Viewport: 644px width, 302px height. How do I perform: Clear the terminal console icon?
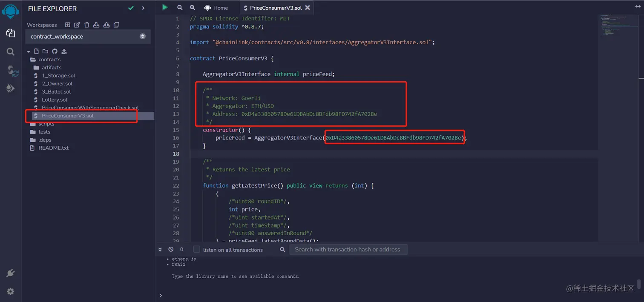click(x=171, y=250)
